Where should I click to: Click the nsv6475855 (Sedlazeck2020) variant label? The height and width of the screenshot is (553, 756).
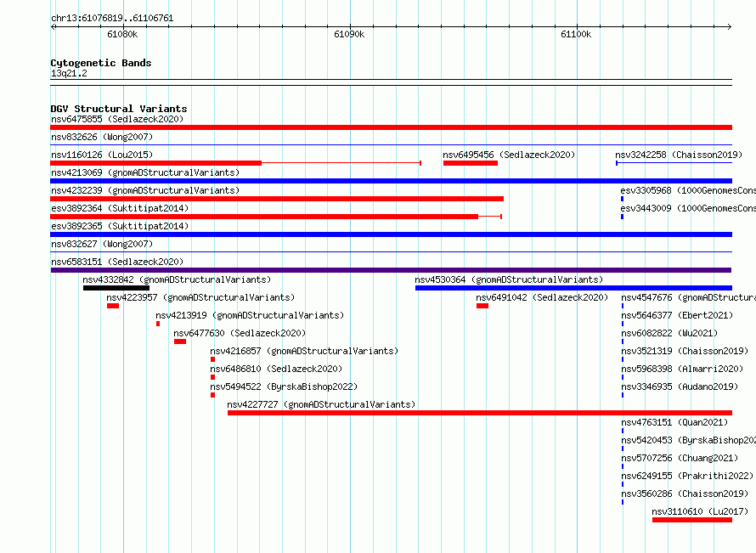click(x=117, y=119)
